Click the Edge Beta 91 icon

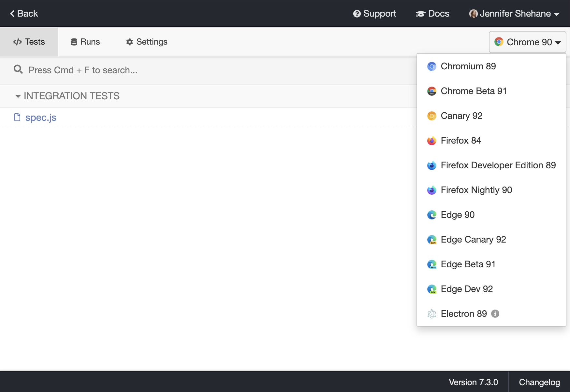[x=432, y=264]
